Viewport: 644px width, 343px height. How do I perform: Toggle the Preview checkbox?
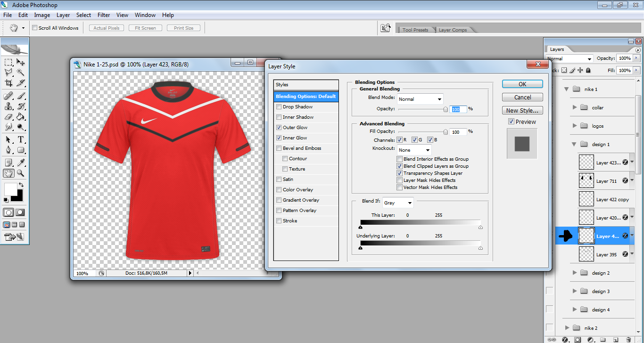tap(511, 122)
